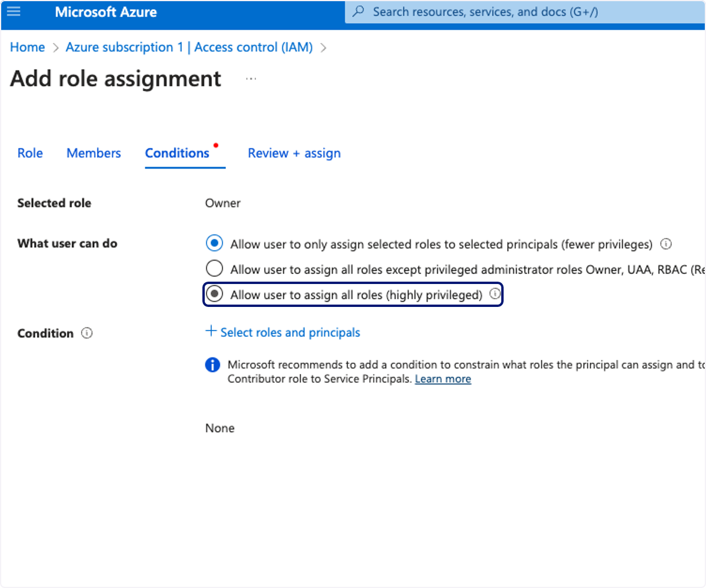Go to Review + assign tab

(x=294, y=153)
